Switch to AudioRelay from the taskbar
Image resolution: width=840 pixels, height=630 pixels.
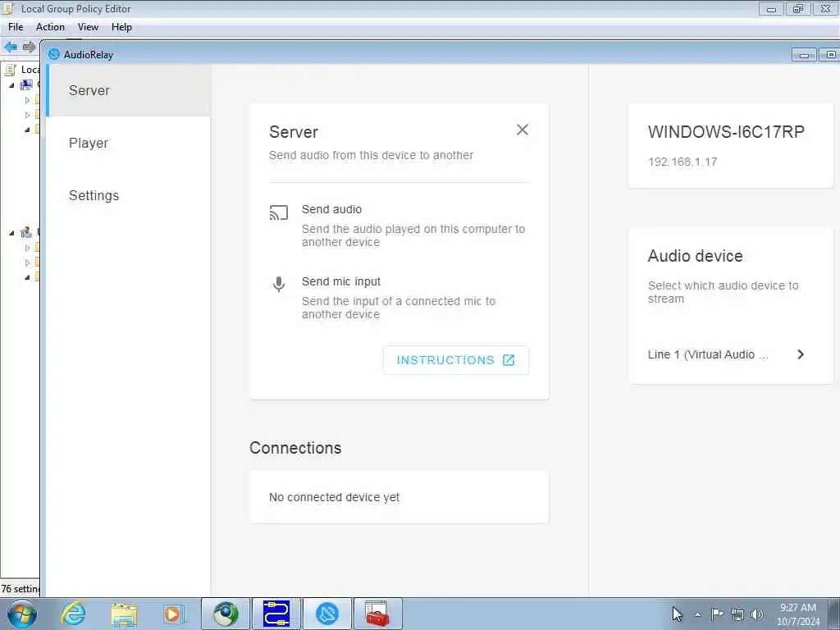click(327, 614)
